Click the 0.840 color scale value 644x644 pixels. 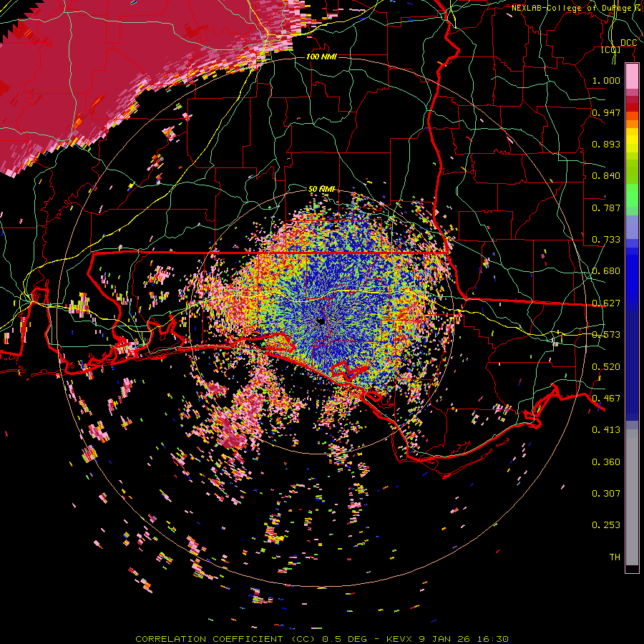606,176
